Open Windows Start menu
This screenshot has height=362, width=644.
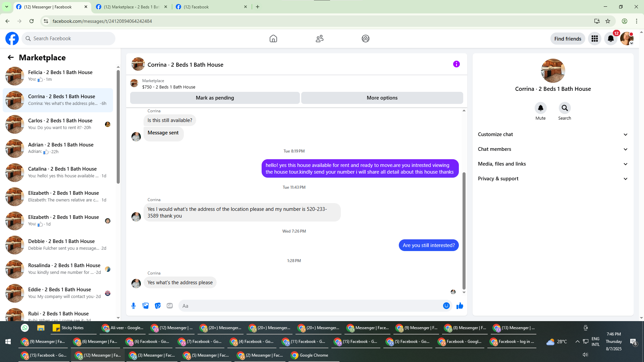coord(8,342)
